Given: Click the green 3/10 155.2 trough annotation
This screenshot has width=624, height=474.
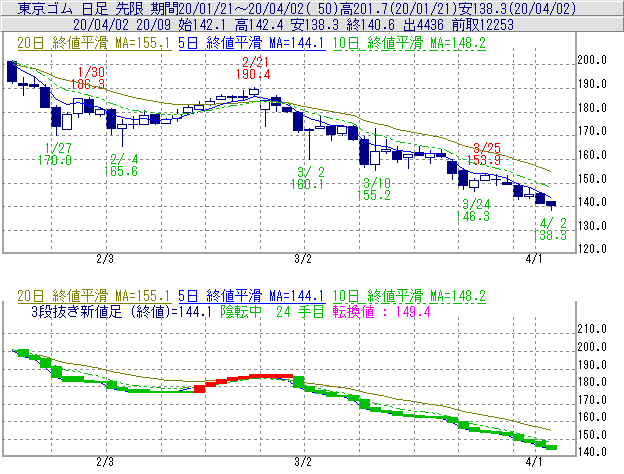Looking at the screenshot, I should 374,189.
